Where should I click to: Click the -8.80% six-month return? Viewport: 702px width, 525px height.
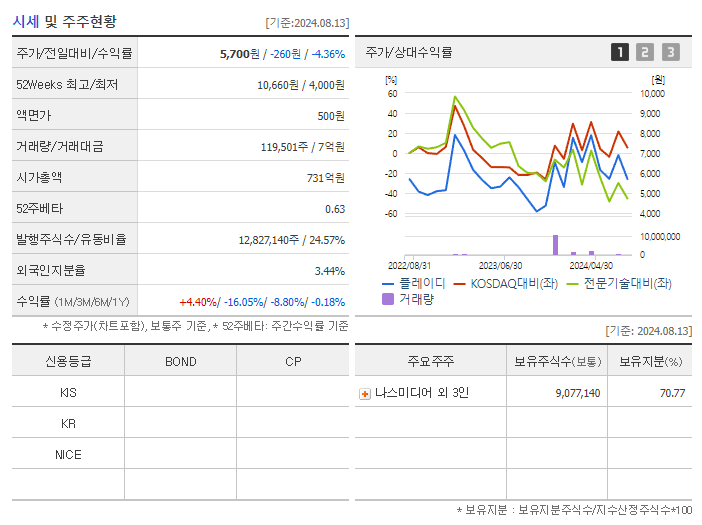pyautogui.click(x=287, y=302)
